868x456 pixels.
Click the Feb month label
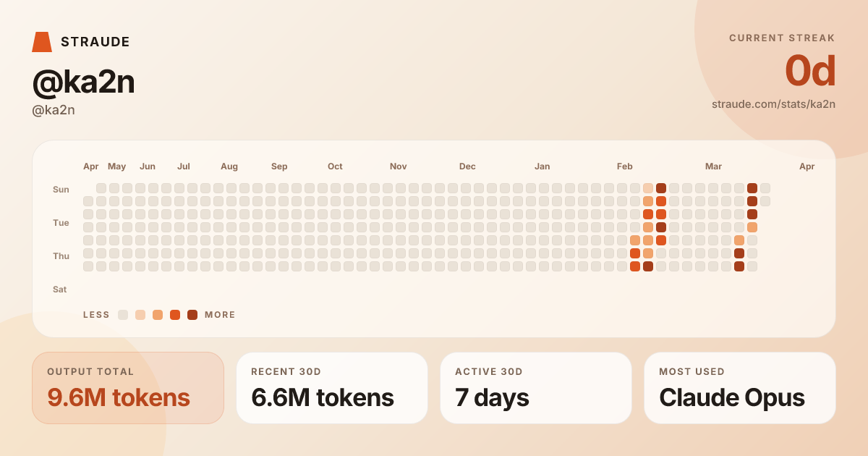[625, 166]
